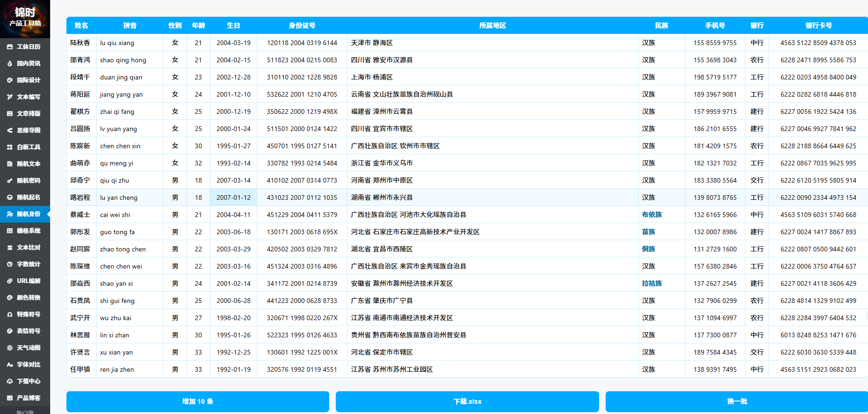Click the 增加 10 条 button
The width and height of the screenshot is (868, 414).
click(x=198, y=401)
